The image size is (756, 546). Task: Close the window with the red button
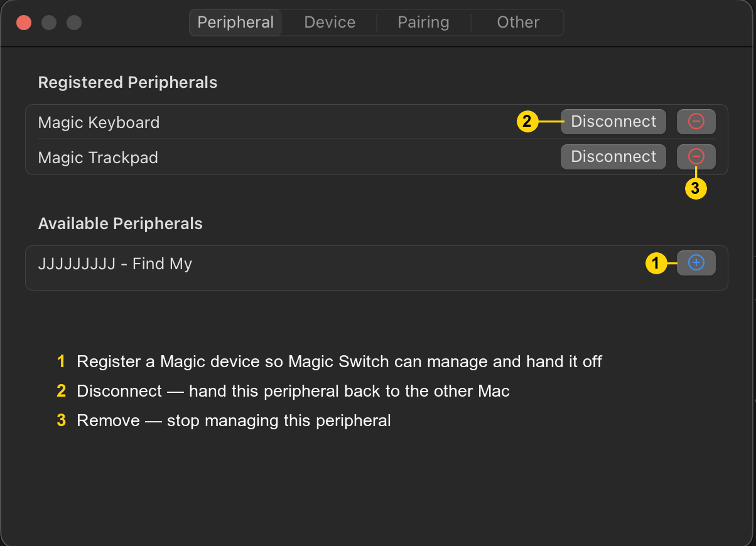point(24,23)
